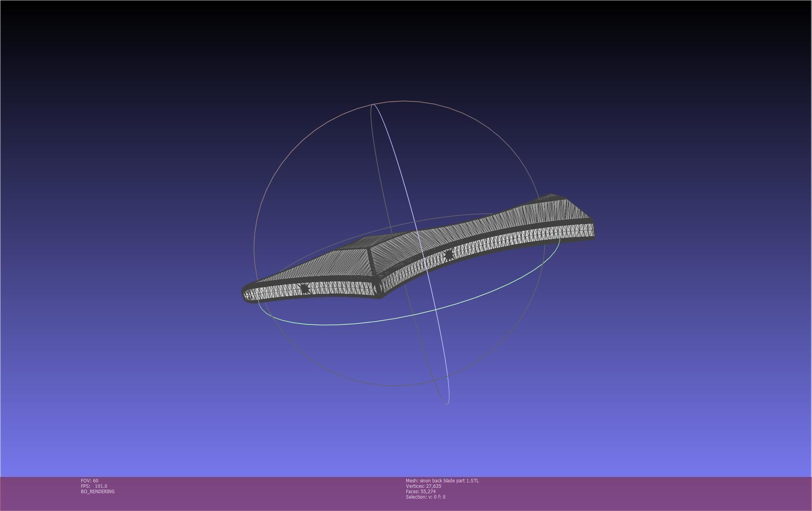Click the blade mesh's left pointed tip
The width and height of the screenshot is (812, 511).
coord(245,293)
